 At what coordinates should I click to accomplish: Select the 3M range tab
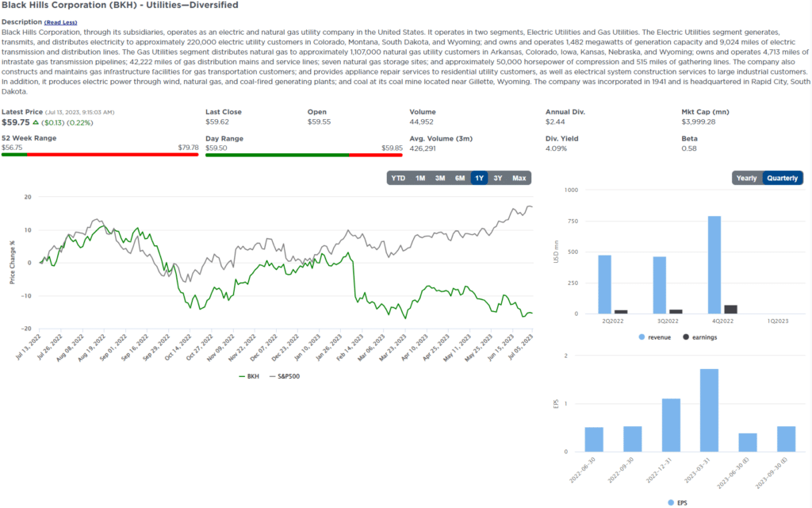(439, 178)
